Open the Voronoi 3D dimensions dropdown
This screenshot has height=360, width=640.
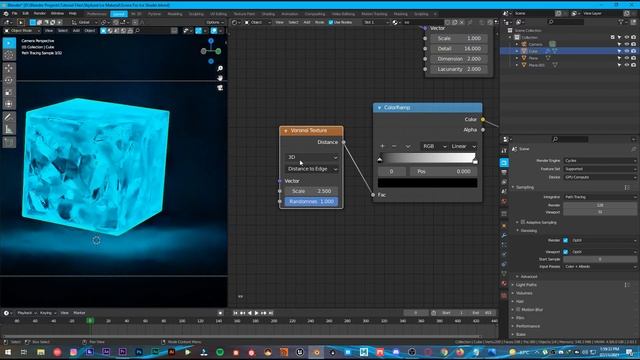(x=312, y=157)
